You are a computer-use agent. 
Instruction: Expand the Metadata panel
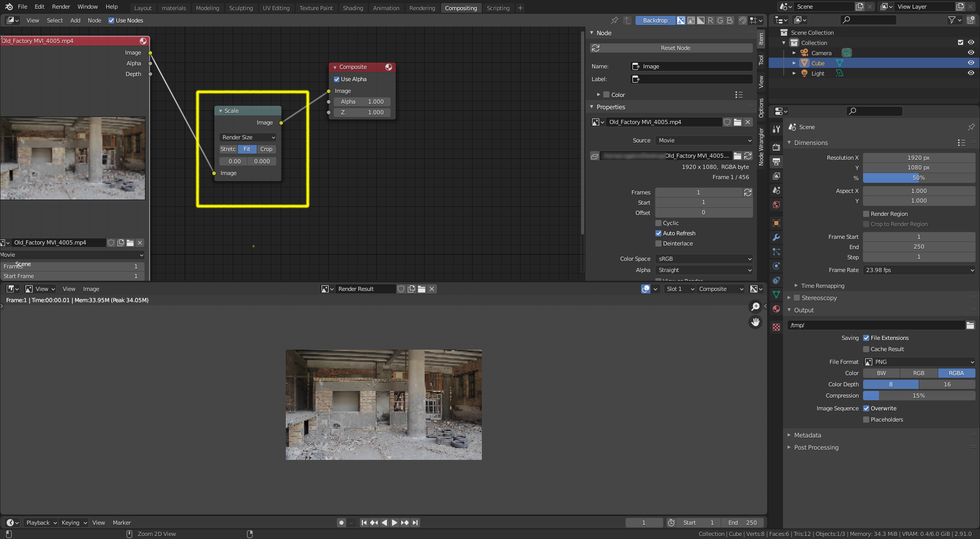789,435
